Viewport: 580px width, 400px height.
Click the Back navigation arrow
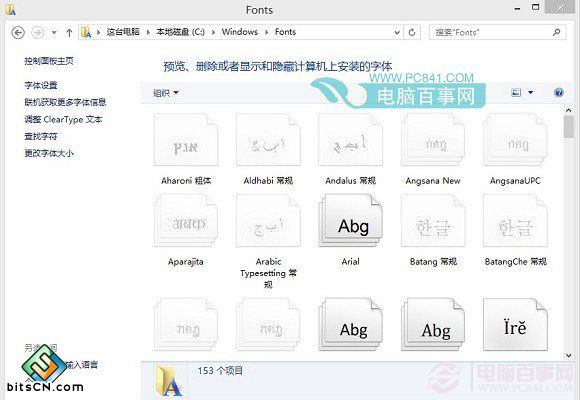(18, 33)
